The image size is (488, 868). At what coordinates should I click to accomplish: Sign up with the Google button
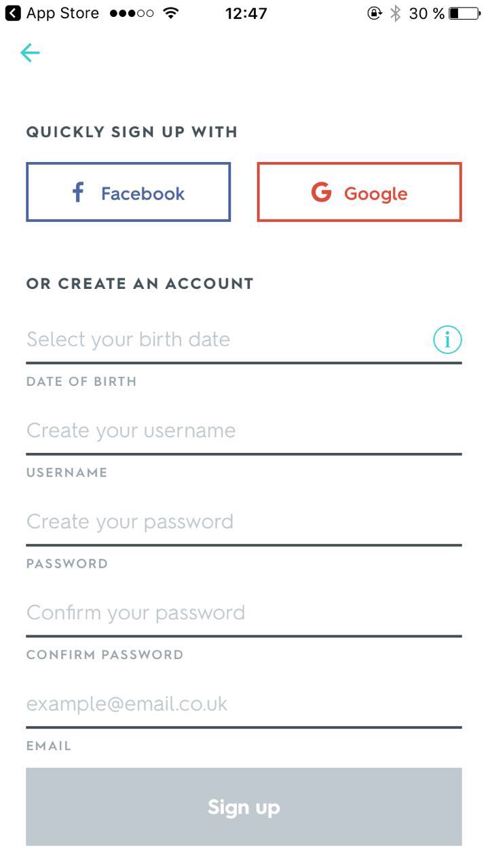(359, 193)
